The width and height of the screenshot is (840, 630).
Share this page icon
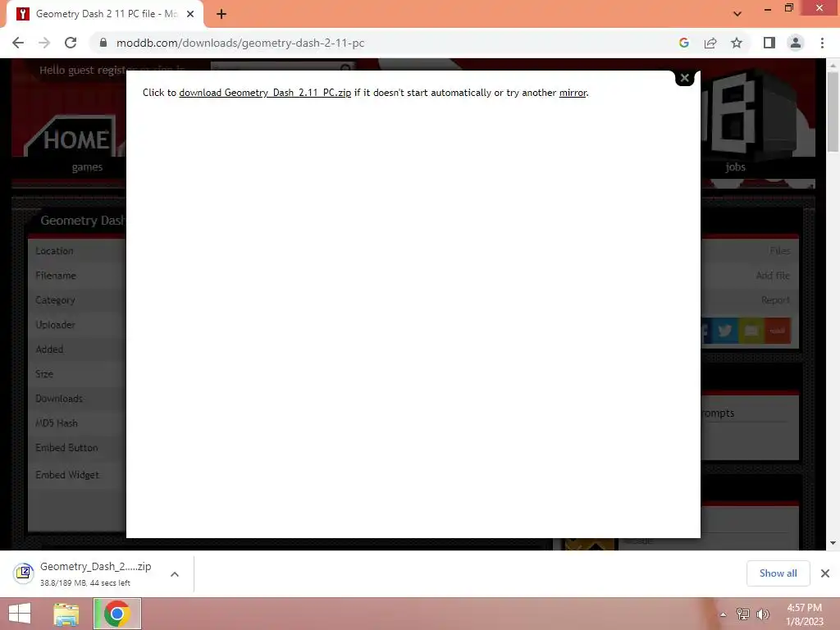710,43
